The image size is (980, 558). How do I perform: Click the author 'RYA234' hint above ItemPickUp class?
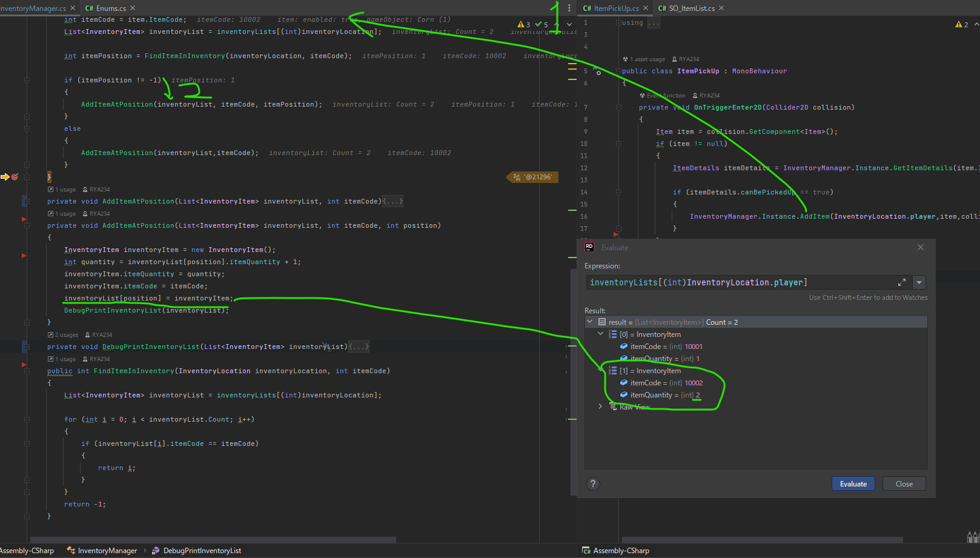click(x=686, y=59)
